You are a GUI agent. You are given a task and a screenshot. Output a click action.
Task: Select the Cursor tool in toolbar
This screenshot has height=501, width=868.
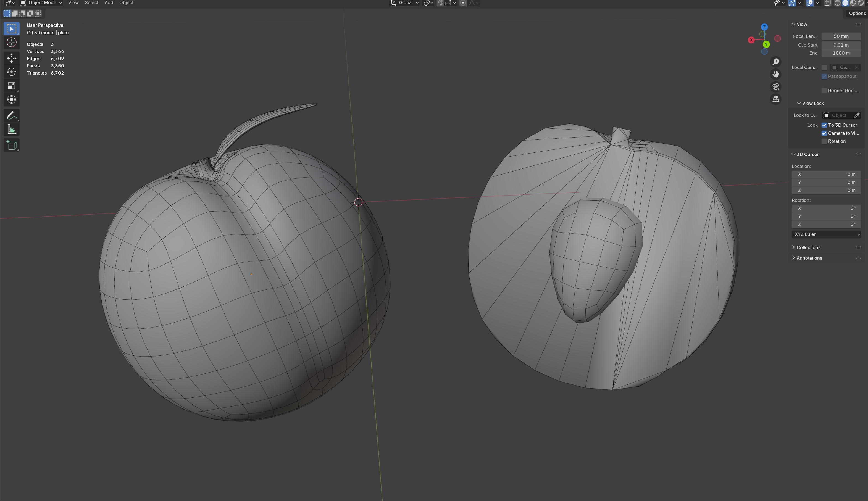11,42
